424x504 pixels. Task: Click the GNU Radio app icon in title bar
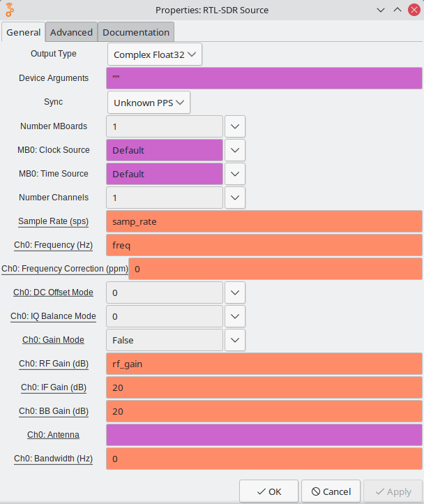[10, 10]
